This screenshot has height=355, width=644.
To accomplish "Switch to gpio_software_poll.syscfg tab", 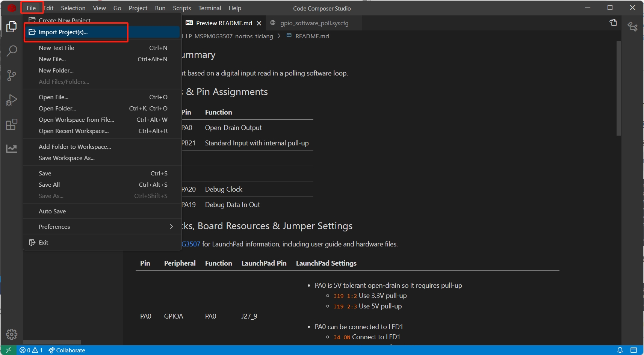I will point(314,23).
